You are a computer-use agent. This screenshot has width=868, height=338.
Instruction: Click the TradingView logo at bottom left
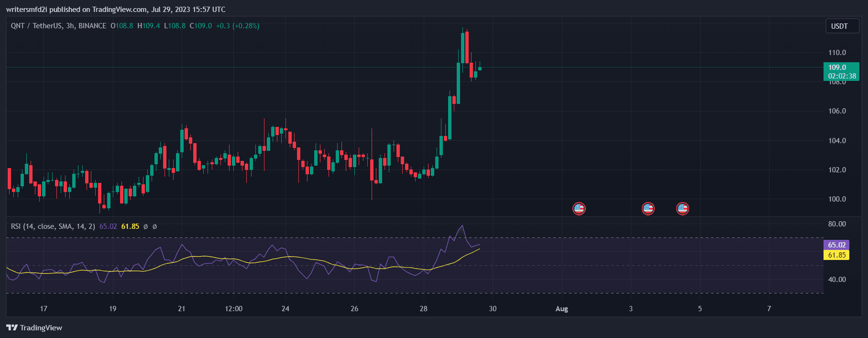click(34, 328)
